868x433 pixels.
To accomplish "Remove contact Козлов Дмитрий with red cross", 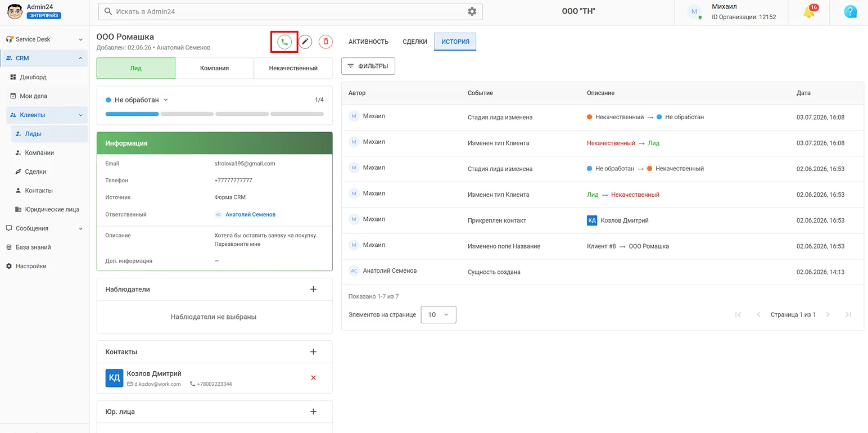I will point(314,378).
